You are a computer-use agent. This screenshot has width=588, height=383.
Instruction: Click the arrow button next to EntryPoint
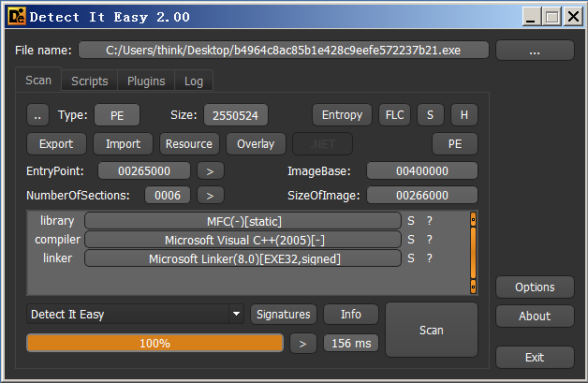click(211, 171)
